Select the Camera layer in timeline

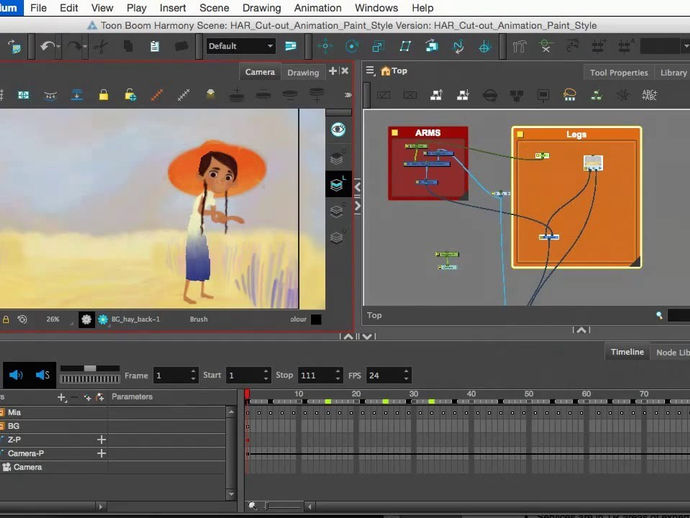click(27, 467)
